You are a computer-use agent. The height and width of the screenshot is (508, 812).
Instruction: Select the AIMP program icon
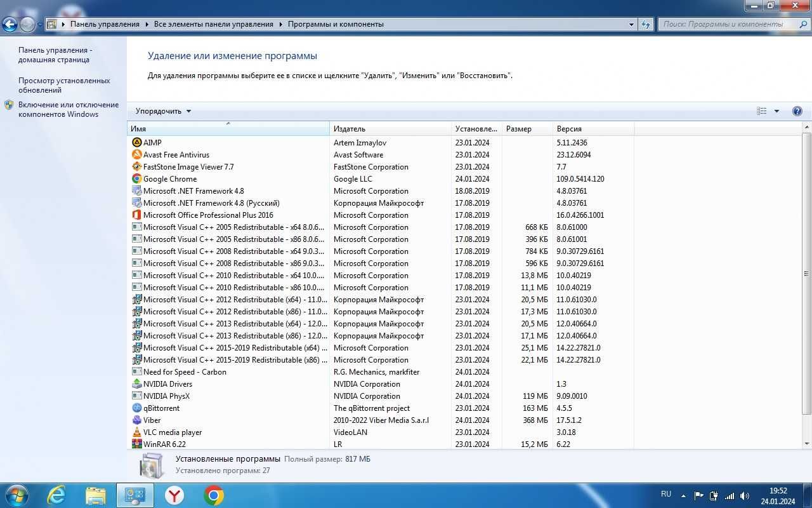[136, 143]
